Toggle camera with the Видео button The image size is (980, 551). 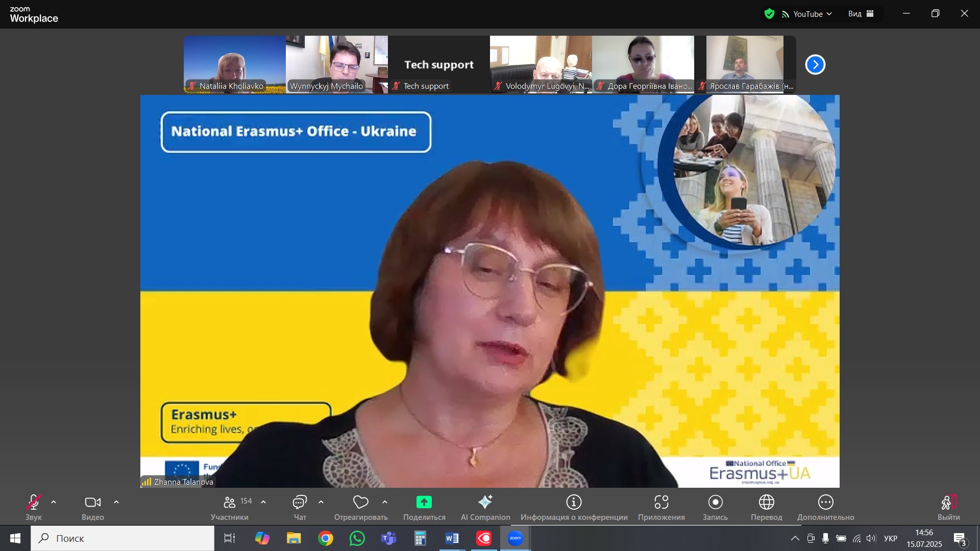[x=92, y=508]
